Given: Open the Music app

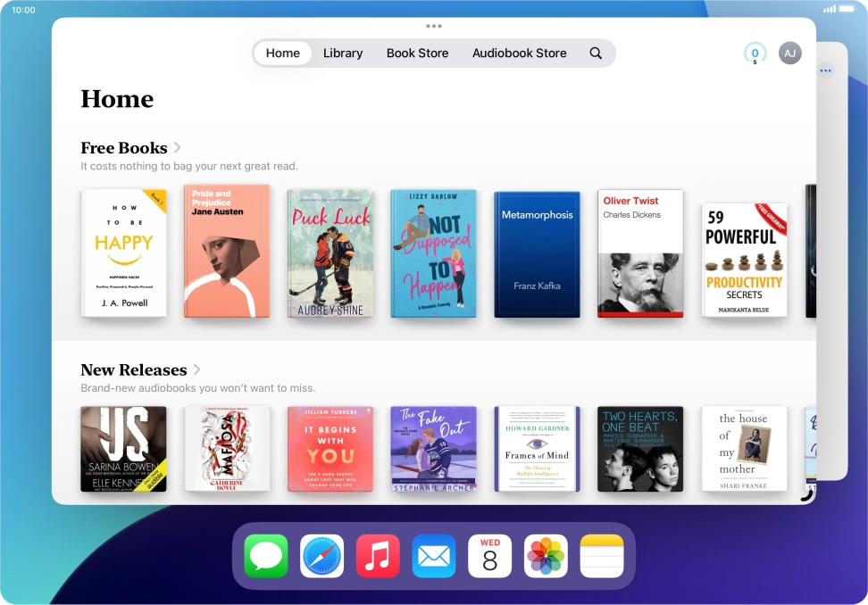Looking at the screenshot, I should click(x=378, y=555).
